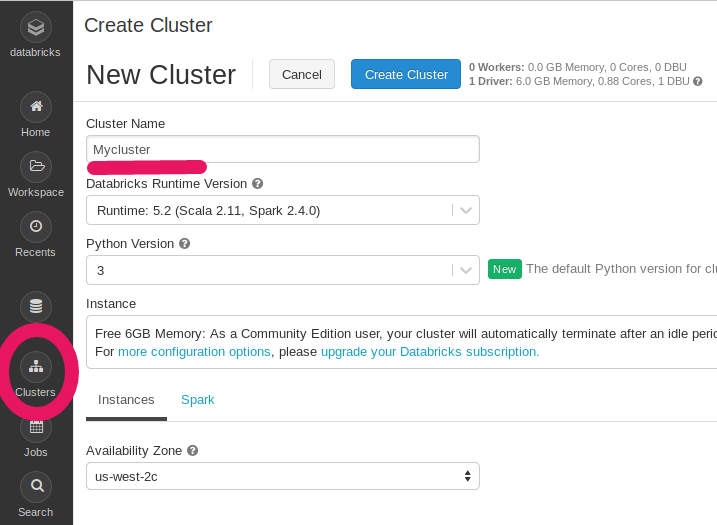Expand the Databricks Runtime Version dropdown
Viewport: 717px width, 525px height.
(282, 210)
